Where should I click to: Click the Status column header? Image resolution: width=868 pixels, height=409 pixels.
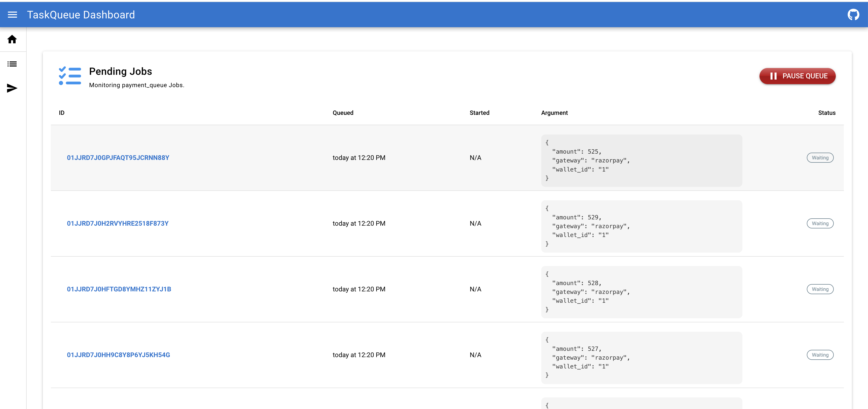pyautogui.click(x=826, y=113)
